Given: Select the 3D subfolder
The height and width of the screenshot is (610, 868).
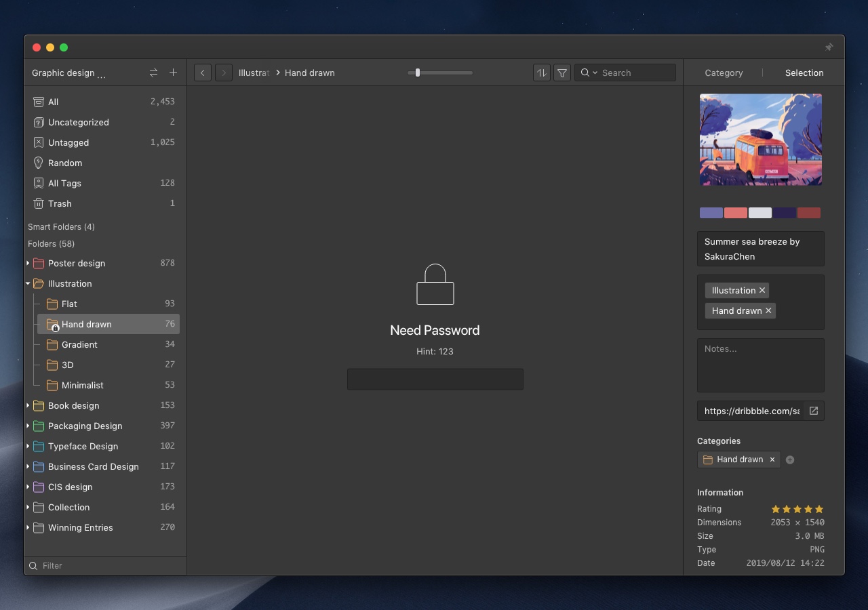Looking at the screenshot, I should 108,365.
